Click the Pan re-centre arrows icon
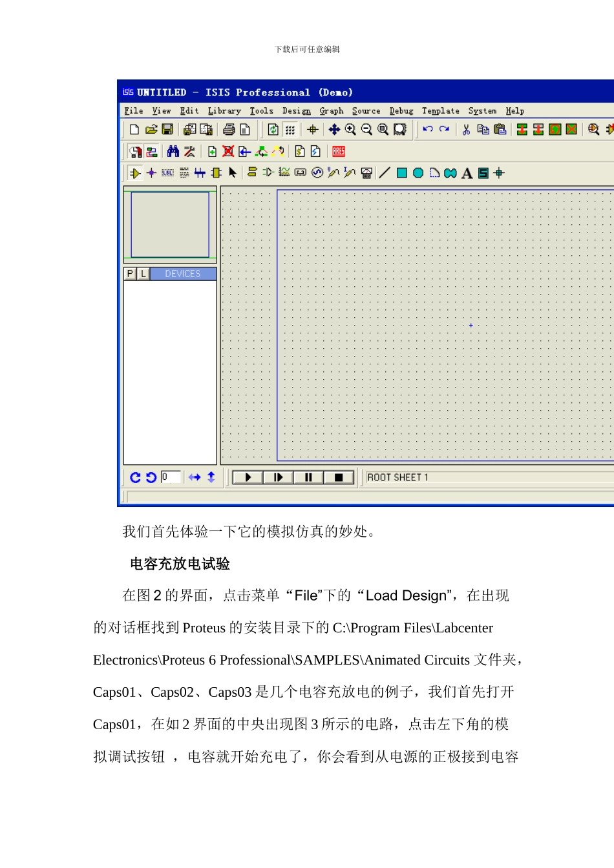Viewport: 614px width, 868px height. (x=334, y=130)
